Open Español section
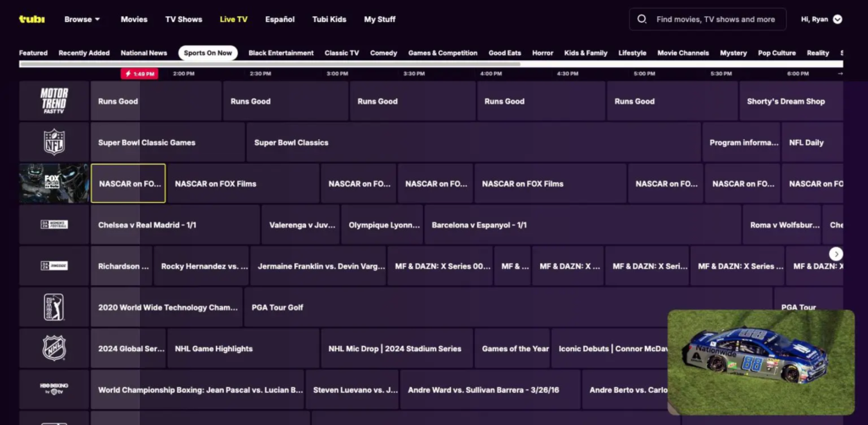This screenshot has height=425, width=868. tap(280, 20)
